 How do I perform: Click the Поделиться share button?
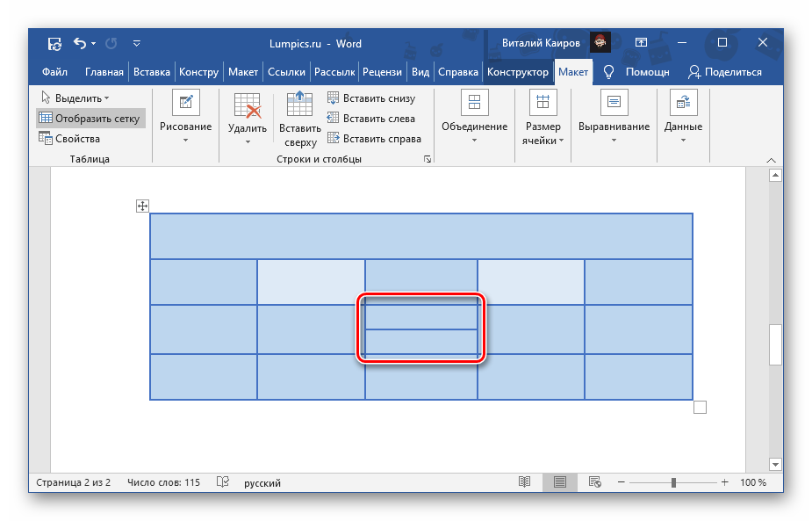pos(725,72)
